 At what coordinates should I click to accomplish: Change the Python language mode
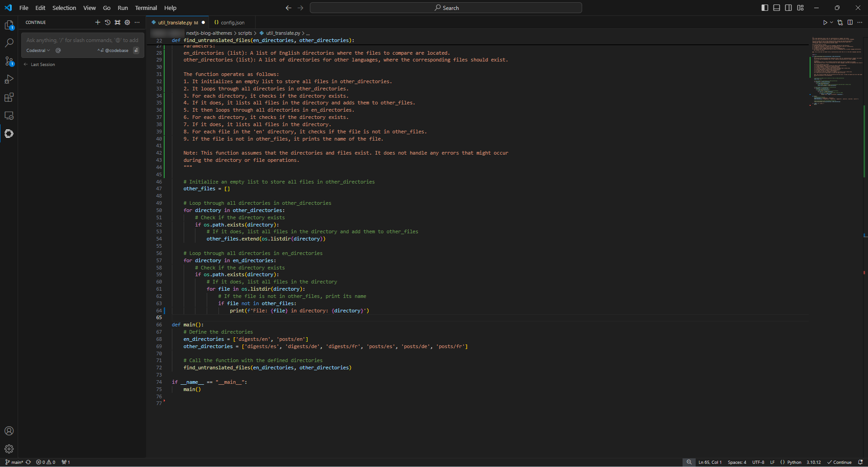pyautogui.click(x=794, y=462)
